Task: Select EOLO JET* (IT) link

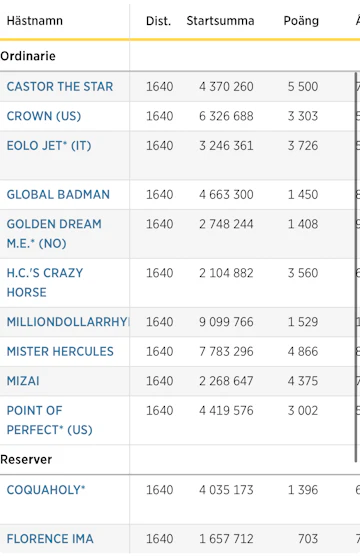Action: [x=49, y=146]
